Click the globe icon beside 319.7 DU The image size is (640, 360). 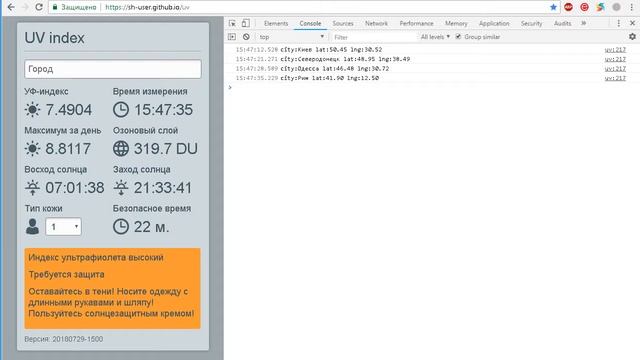pyautogui.click(x=121, y=149)
